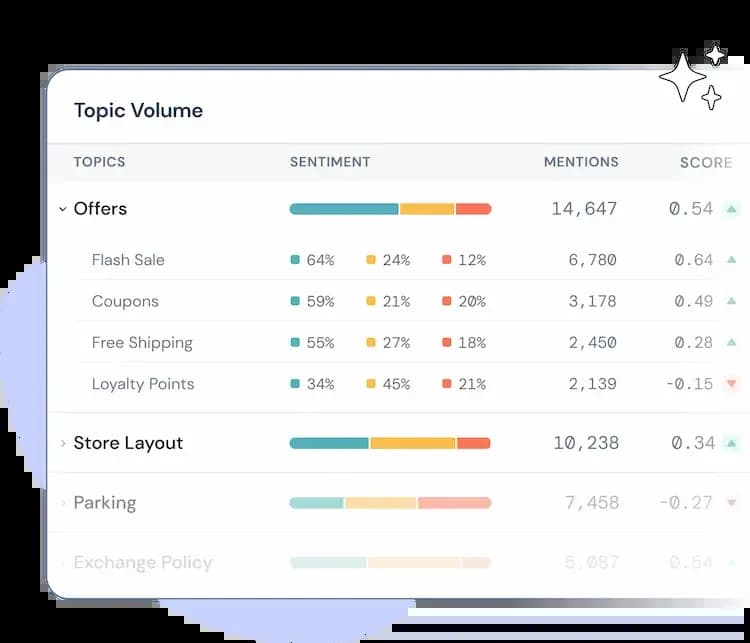Sort by the Mentions column header
Screen dimensions: 750x643
coord(580,162)
